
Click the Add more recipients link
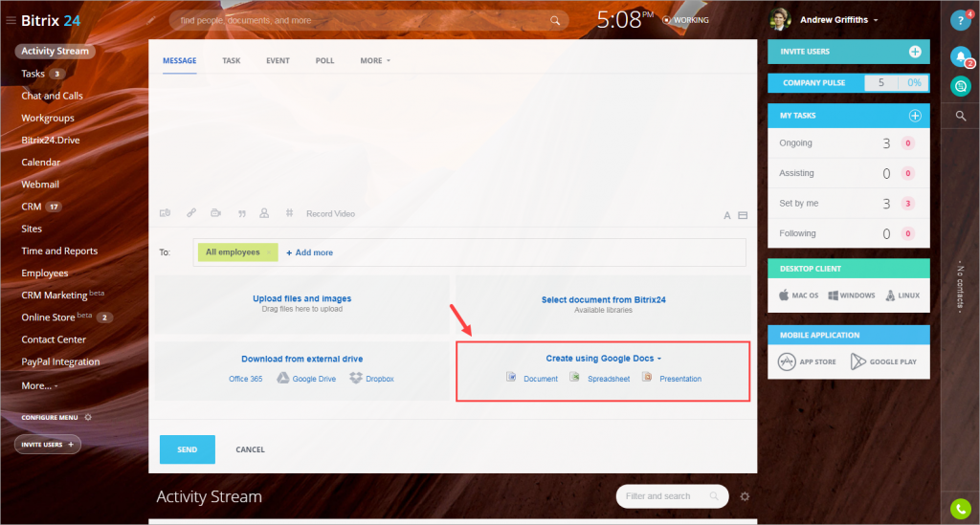309,252
